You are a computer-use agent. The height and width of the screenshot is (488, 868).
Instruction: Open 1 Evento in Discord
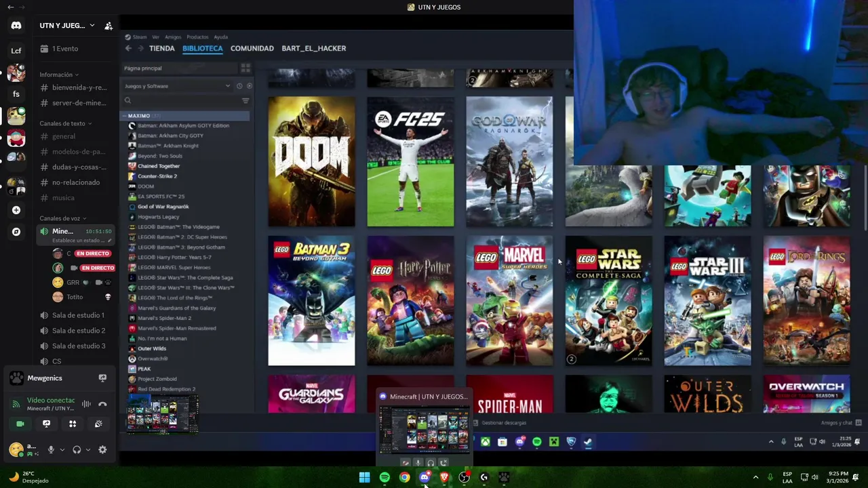(x=61, y=49)
